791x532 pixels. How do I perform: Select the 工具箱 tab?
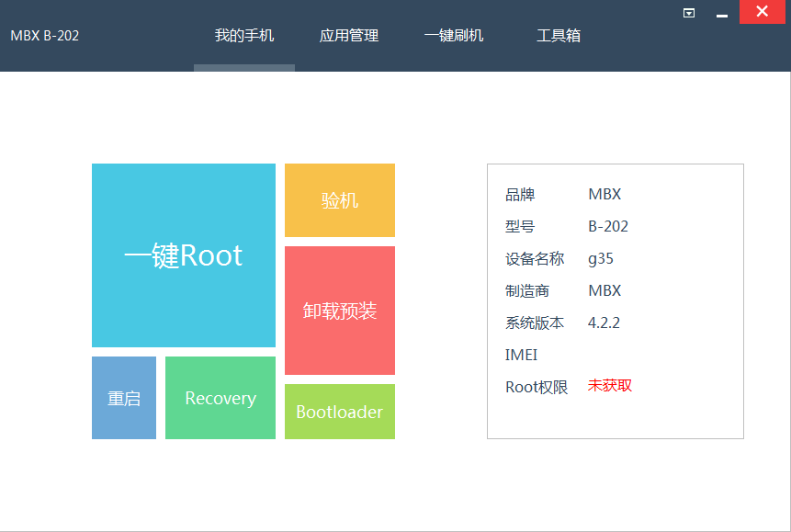coord(559,36)
